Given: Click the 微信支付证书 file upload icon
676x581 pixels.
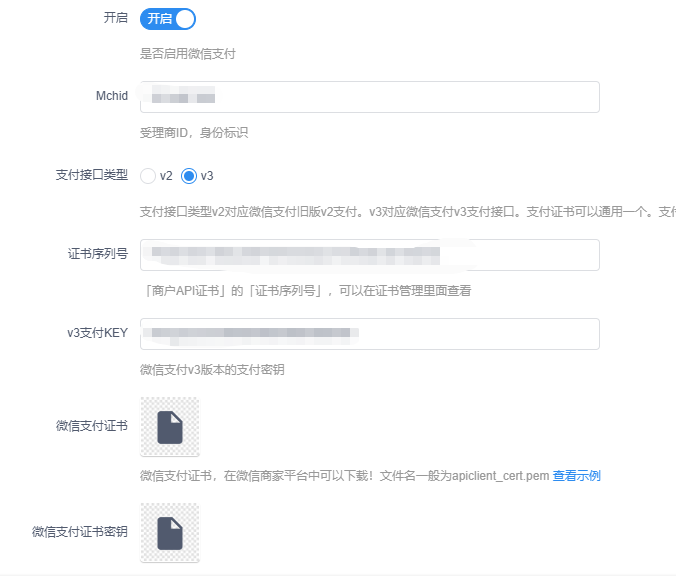Looking at the screenshot, I should point(170,427).
